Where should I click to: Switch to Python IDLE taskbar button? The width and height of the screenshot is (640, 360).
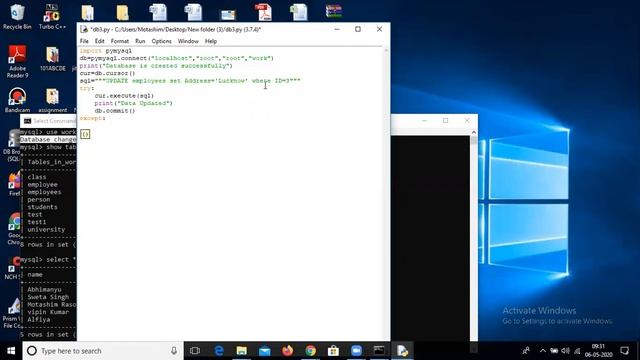(x=402, y=351)
